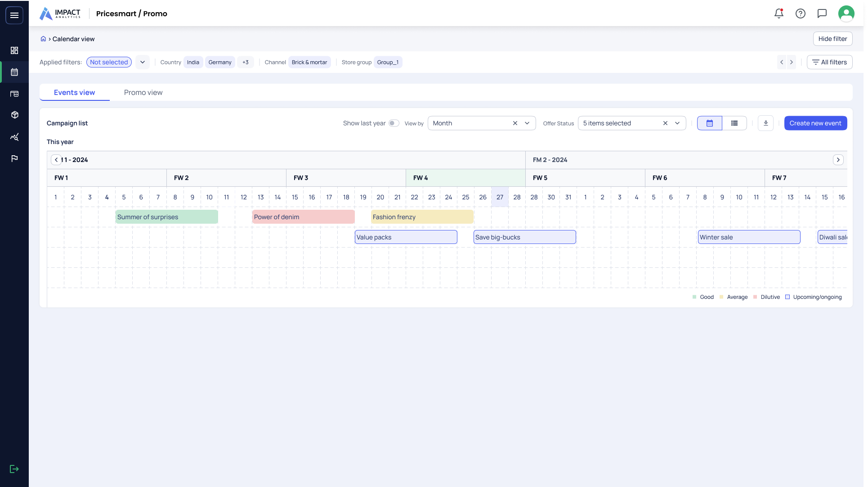This screenshot has width=868, height=487.
Task: Click the Create new event button
Action: coord(815,123)
